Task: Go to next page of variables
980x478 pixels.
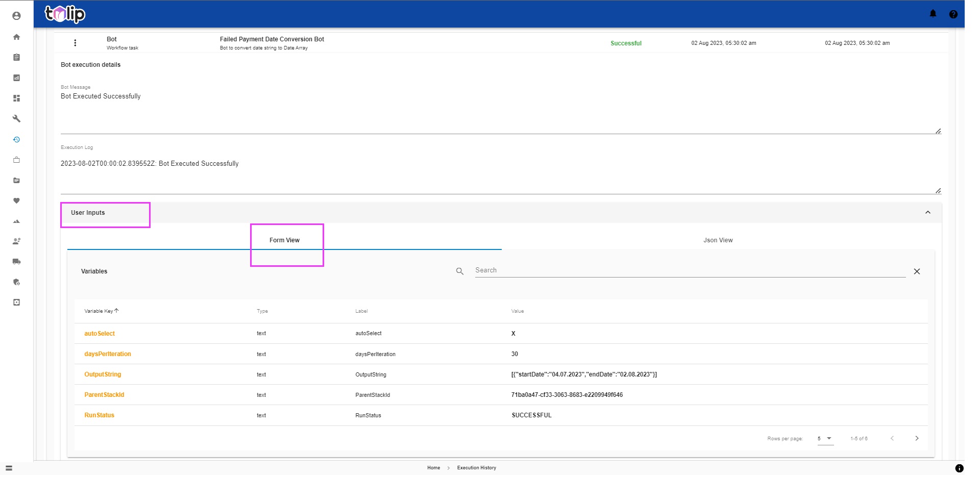Action: click(917, 438)
